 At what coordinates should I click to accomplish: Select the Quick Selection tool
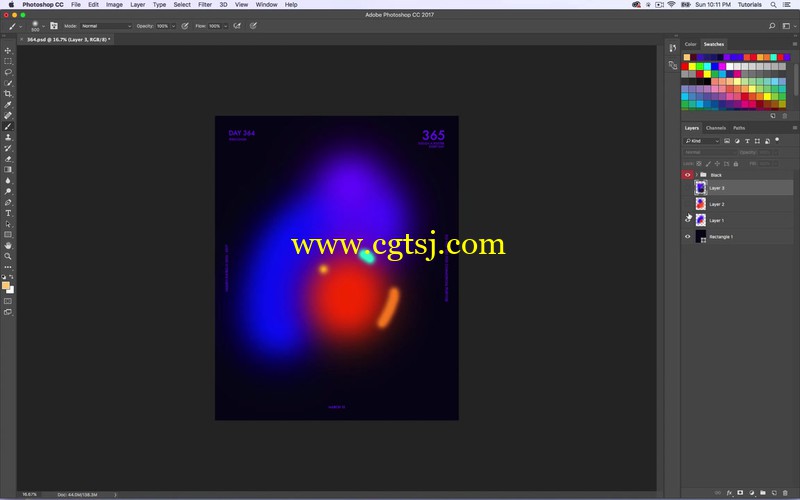coord(8,83)
